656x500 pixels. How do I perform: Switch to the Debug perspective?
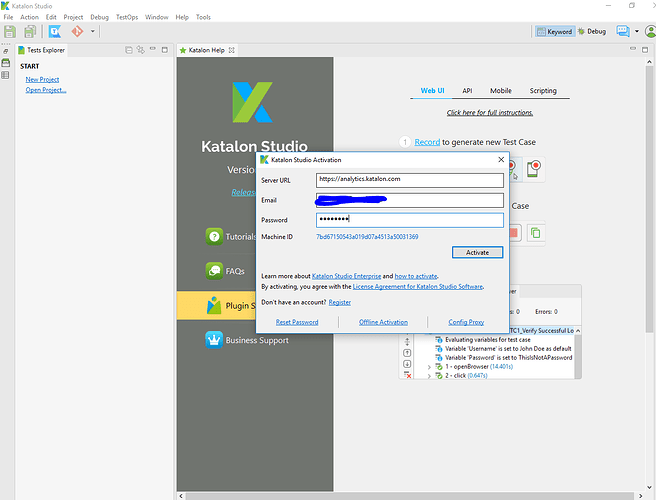click(592, 31)
